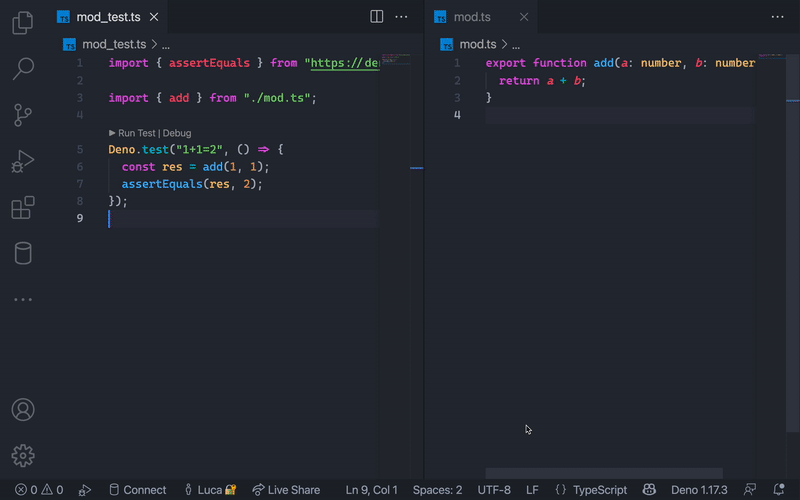Change language mode from TypeScript
Viewport: 800px width, 500px height.
(599, 490)
